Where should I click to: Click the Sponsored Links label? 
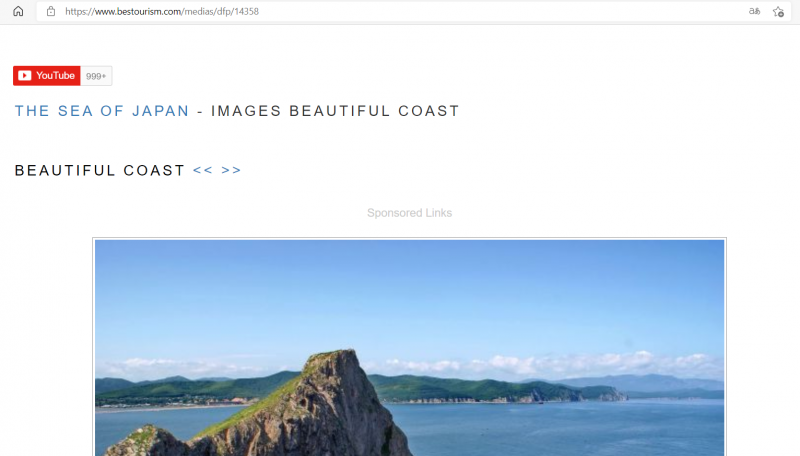(409, 213)
